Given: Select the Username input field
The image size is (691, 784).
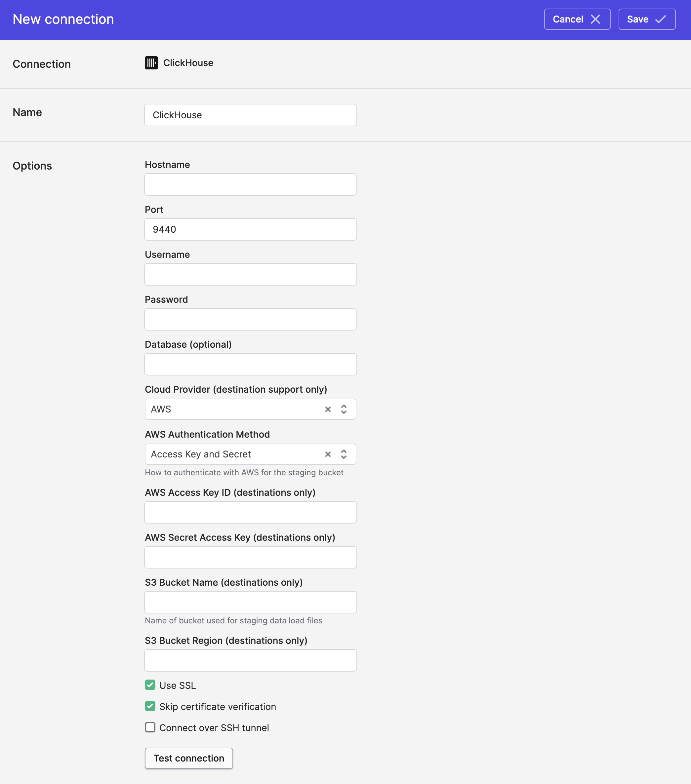Looking at the screenshot, I should [250, 274].
